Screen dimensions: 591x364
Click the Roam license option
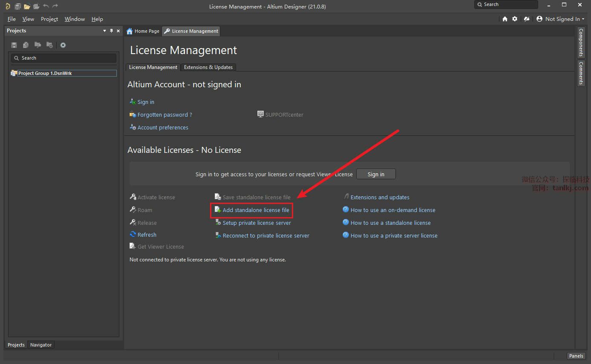pos(145,210)
